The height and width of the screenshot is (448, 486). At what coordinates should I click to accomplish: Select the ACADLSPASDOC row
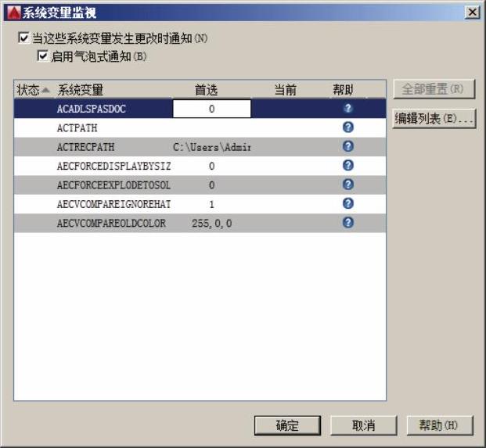pyautogui.click(x=200, y=109)
